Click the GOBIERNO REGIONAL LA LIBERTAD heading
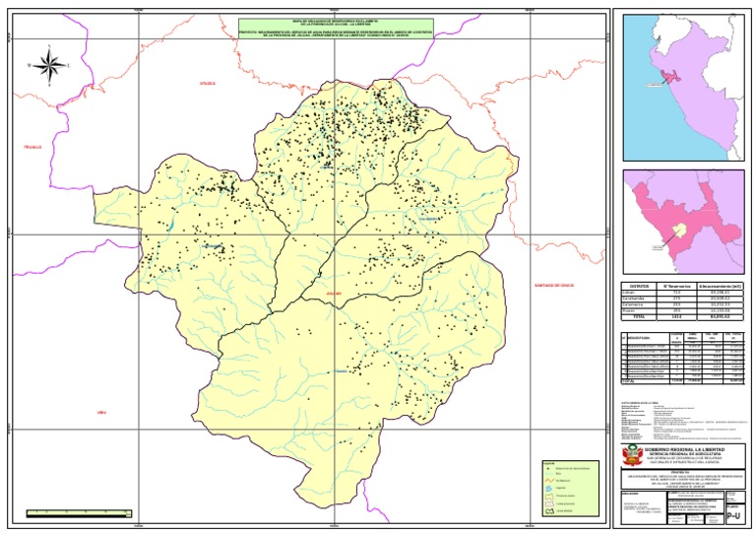This screenshot has width=756, height=535. tap(685, 449)
